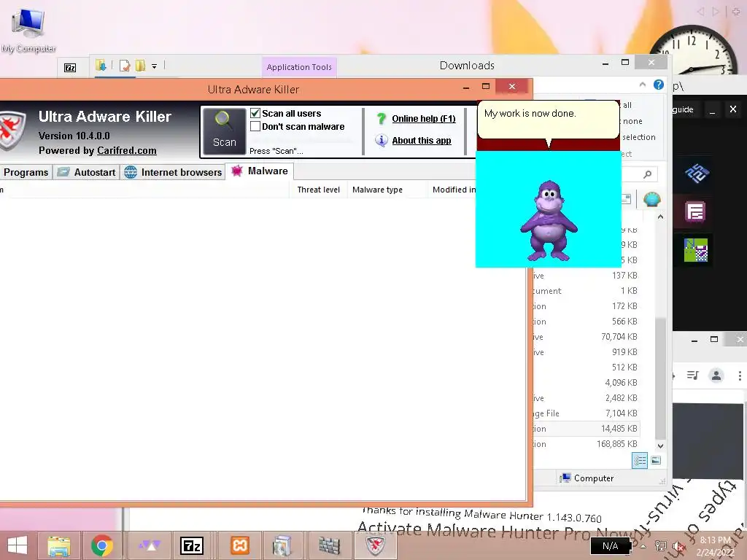Start a scan with the Scan button
747x560 pixels.
point(225,131)
